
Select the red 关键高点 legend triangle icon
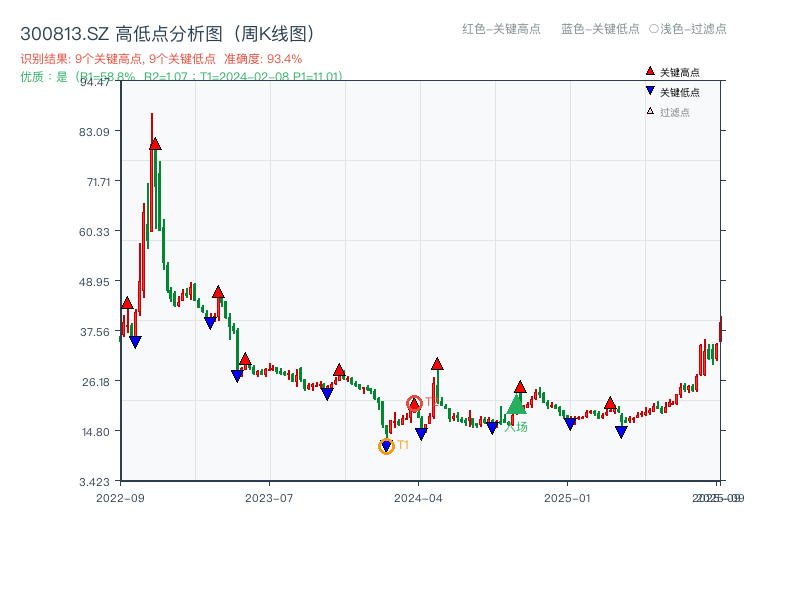[650, 71]
